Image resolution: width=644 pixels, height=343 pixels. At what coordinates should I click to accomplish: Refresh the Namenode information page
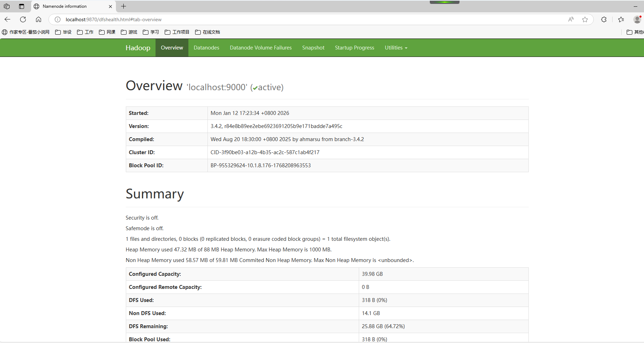[x=23, y=19]
